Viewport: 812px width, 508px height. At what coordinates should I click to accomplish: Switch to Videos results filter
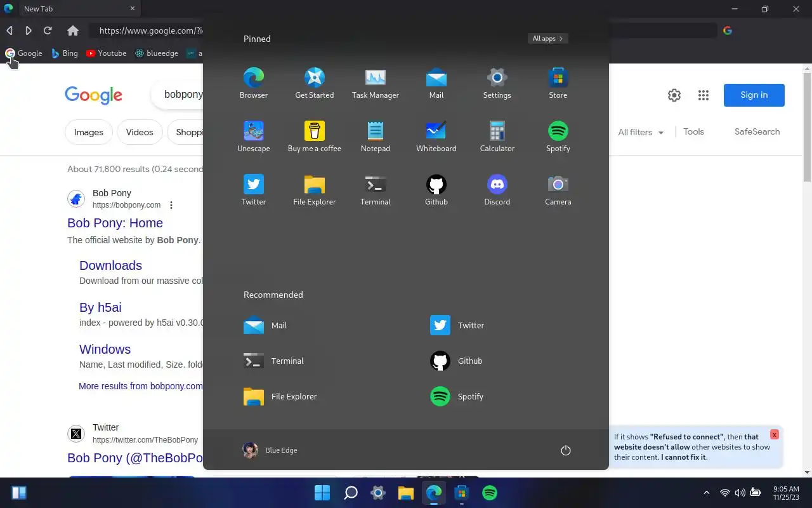pos(140,132)
